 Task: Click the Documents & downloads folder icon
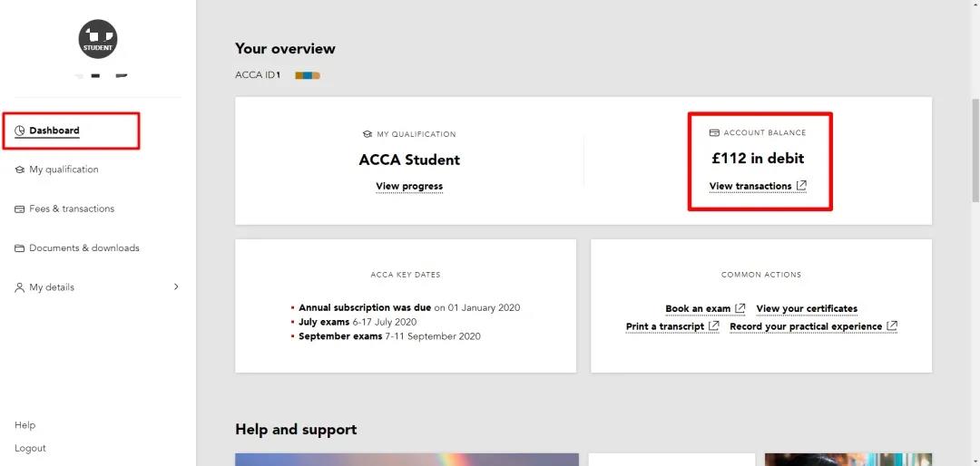20,248
